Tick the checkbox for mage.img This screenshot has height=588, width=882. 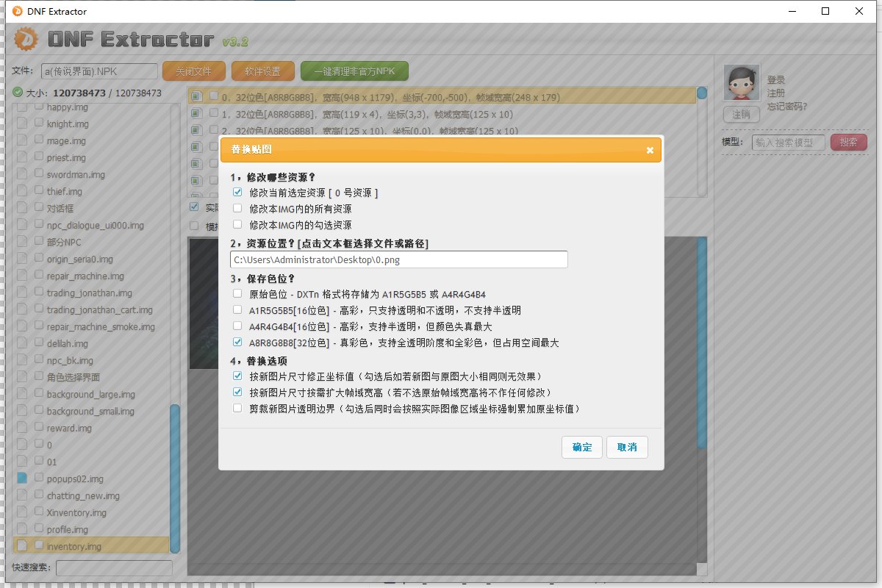click(38, 140)
